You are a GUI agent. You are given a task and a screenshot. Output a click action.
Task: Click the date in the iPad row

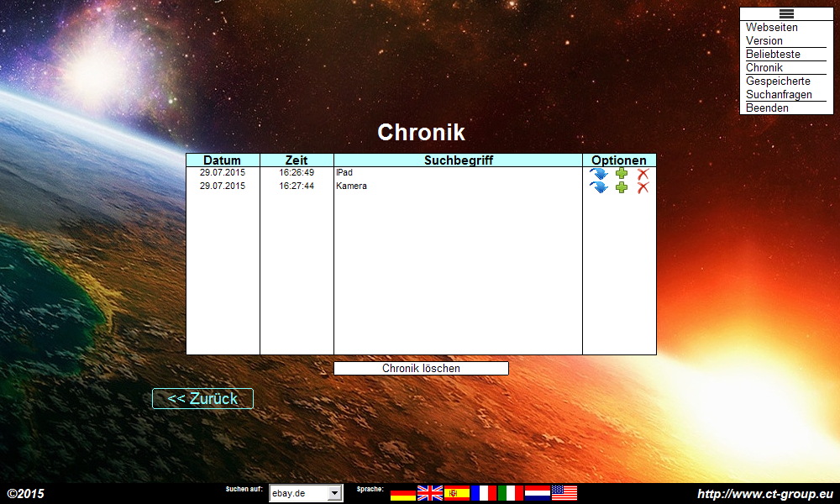tap(223, 172)
